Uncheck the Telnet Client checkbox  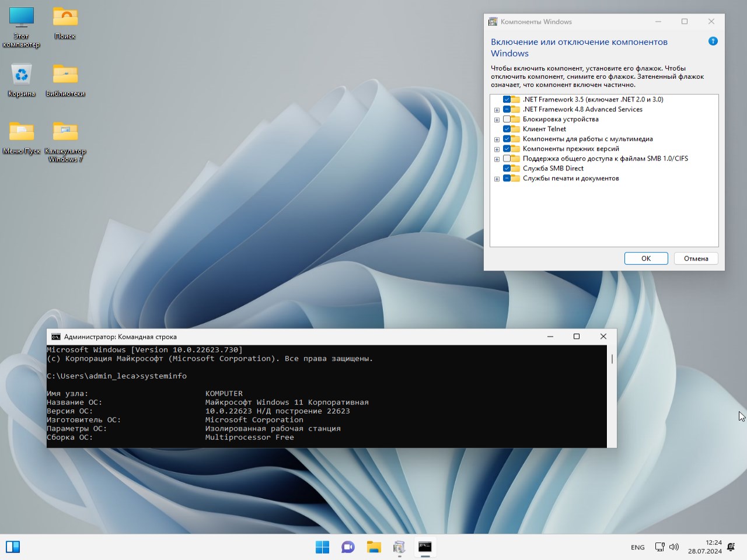coord(507,129)
